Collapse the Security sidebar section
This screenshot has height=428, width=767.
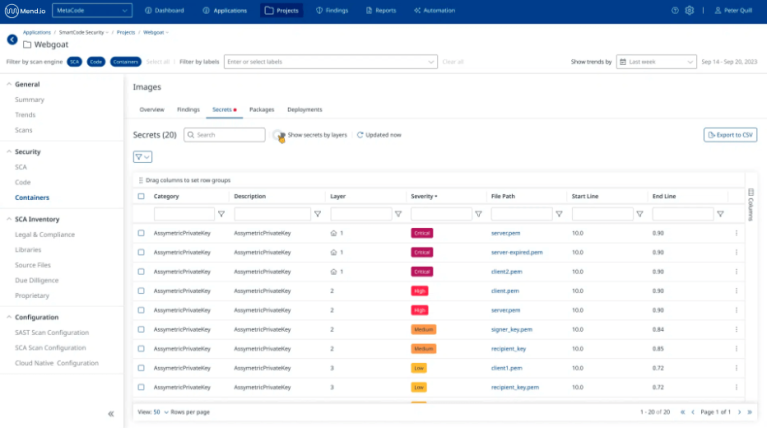(x=9, y=152)
